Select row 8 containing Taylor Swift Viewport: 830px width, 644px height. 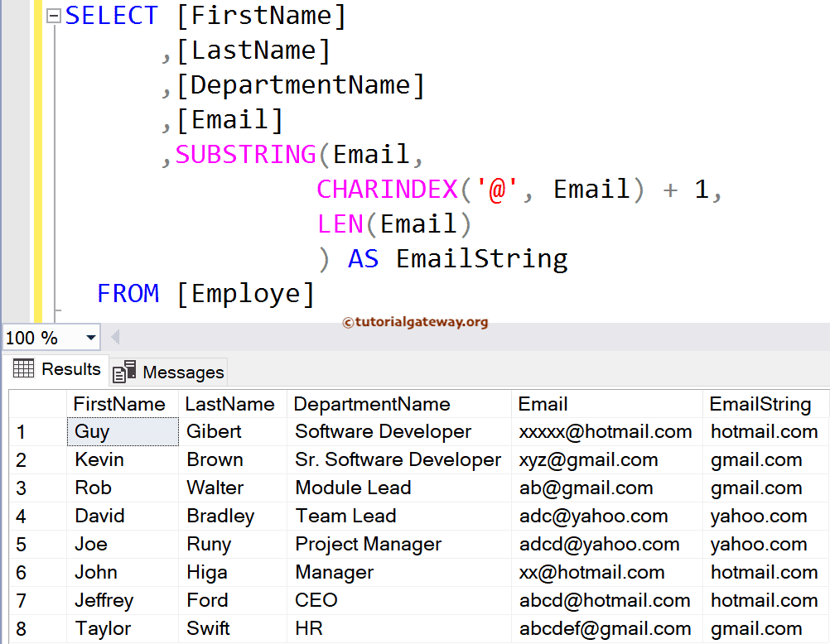point(36,628)
